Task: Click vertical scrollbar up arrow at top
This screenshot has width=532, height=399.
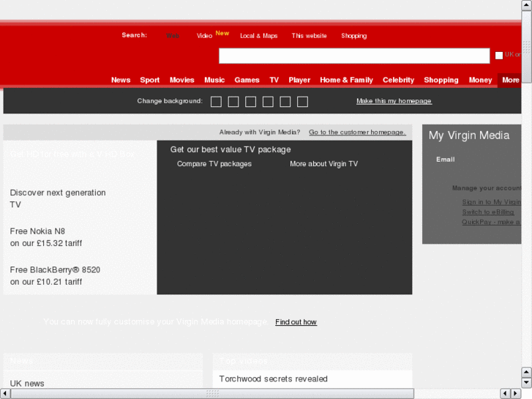Action: [x=527, y=5]
